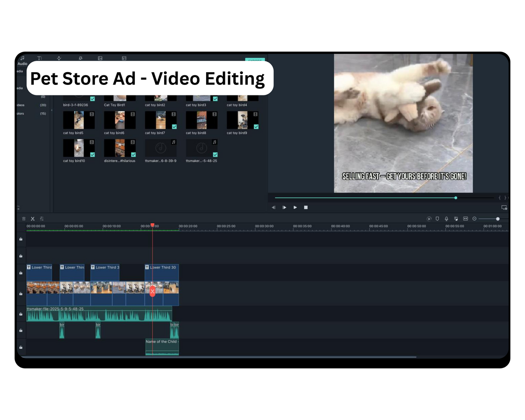Open the Titles tab with T icon

pos(39,58)
